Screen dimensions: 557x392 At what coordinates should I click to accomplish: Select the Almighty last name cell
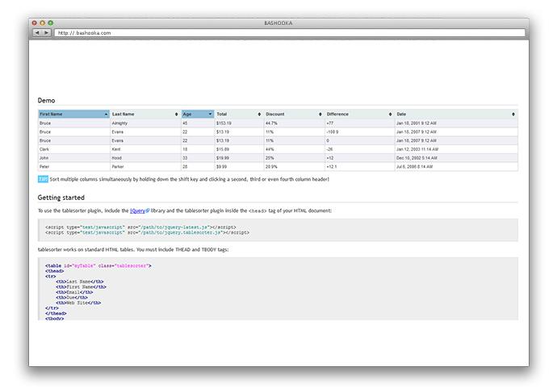145,123
